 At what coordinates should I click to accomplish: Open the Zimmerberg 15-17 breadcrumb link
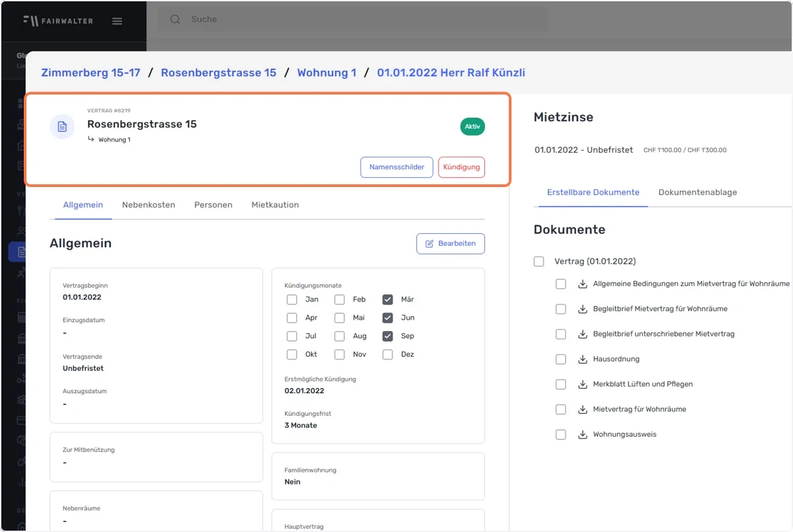point(91,73)
